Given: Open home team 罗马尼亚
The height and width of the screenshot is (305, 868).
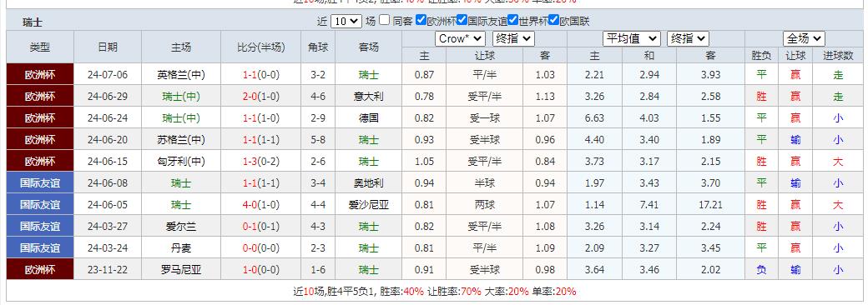Looking at the screenshot, I should coord(181,270).
